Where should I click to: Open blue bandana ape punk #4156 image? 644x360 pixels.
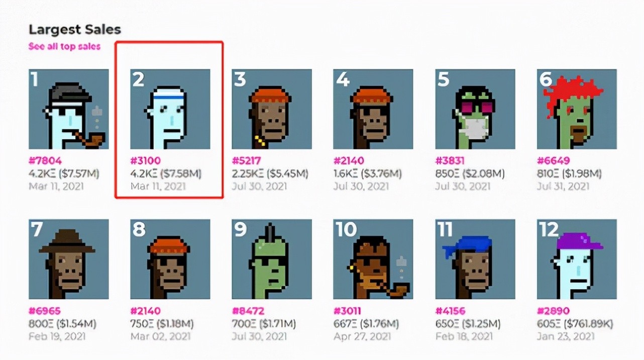point(475,259)
